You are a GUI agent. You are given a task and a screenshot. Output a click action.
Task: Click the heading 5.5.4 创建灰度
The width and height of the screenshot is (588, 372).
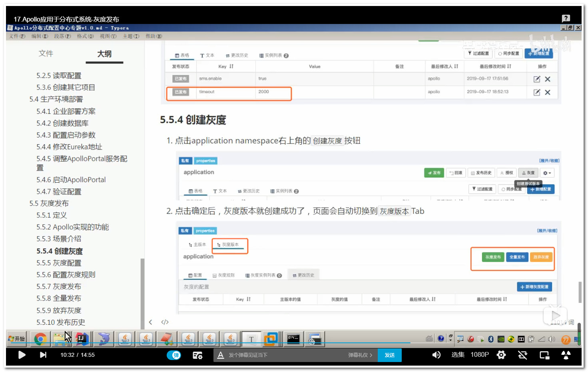tap(193, 120)
